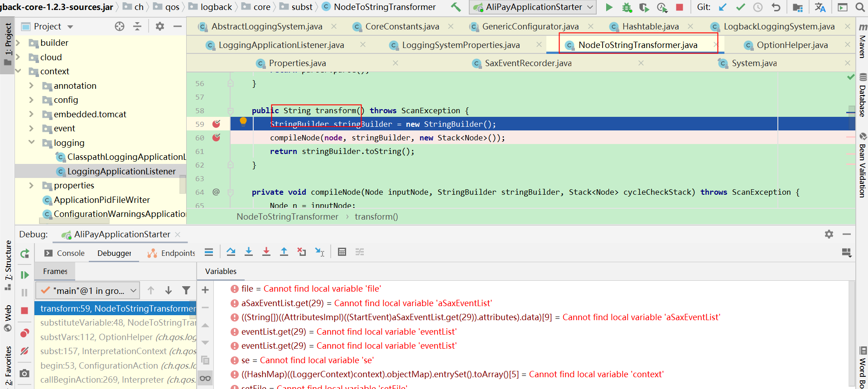
Task: Select substituteVariable:48 stack frame
Action: 116,322
